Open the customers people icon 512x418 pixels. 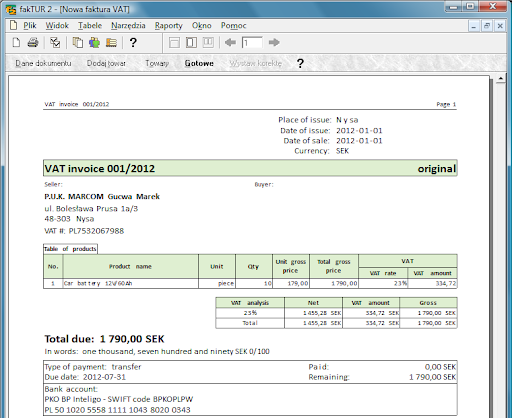(94, 43)
